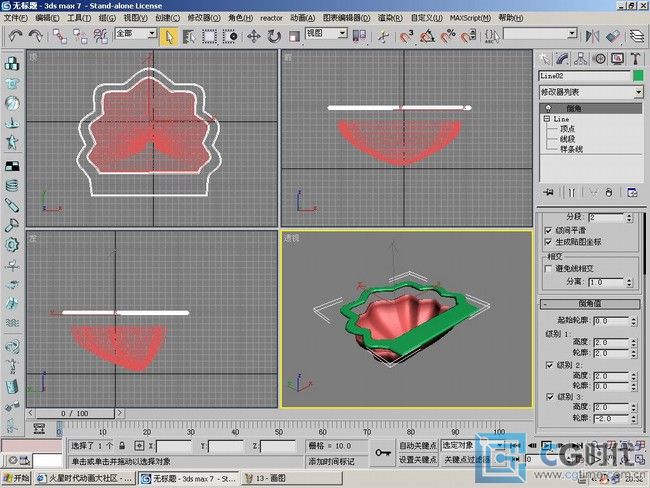This screenshot has width=650, height=488.
Task: Activate the Select and Scale tool
Action: (x=294, y=36)
